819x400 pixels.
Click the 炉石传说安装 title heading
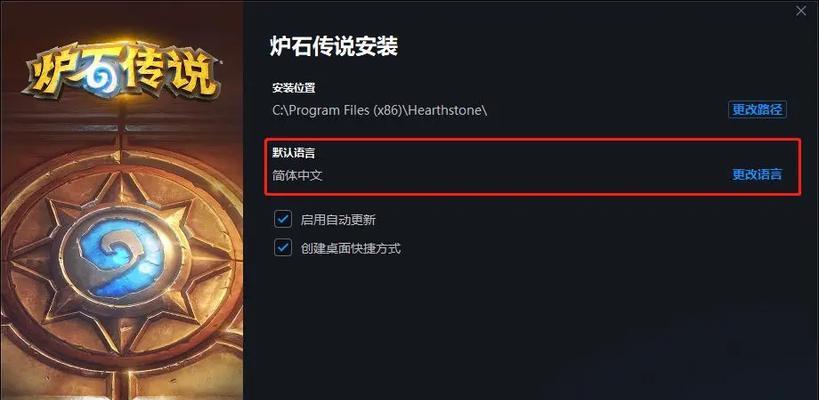point(334,46)
